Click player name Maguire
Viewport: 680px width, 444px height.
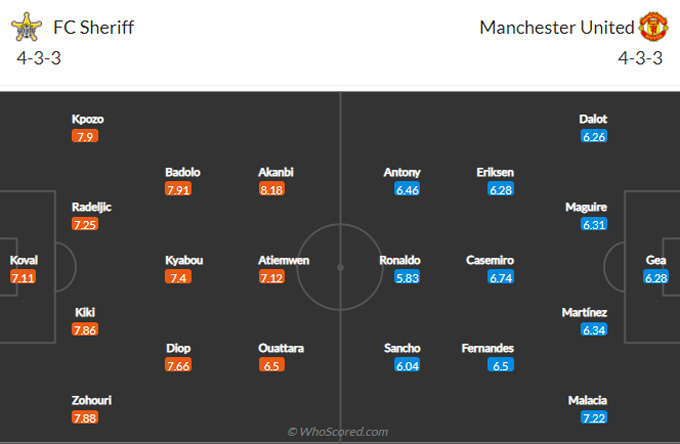pyautogui.click(x=586, y=207)
